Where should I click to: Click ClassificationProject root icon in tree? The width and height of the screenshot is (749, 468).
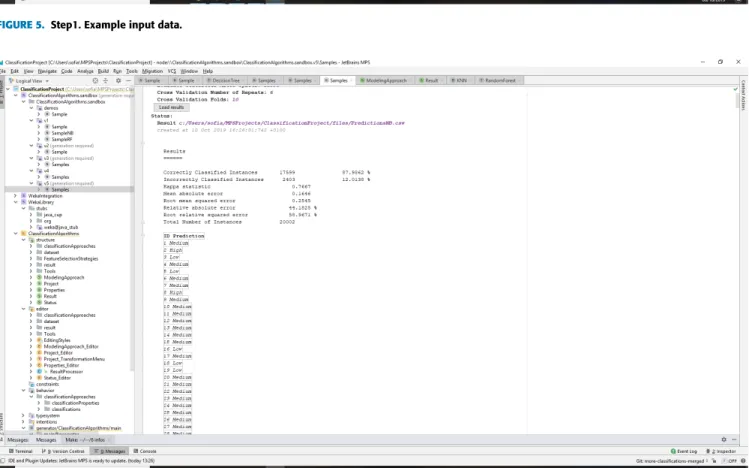click(16, 89)
